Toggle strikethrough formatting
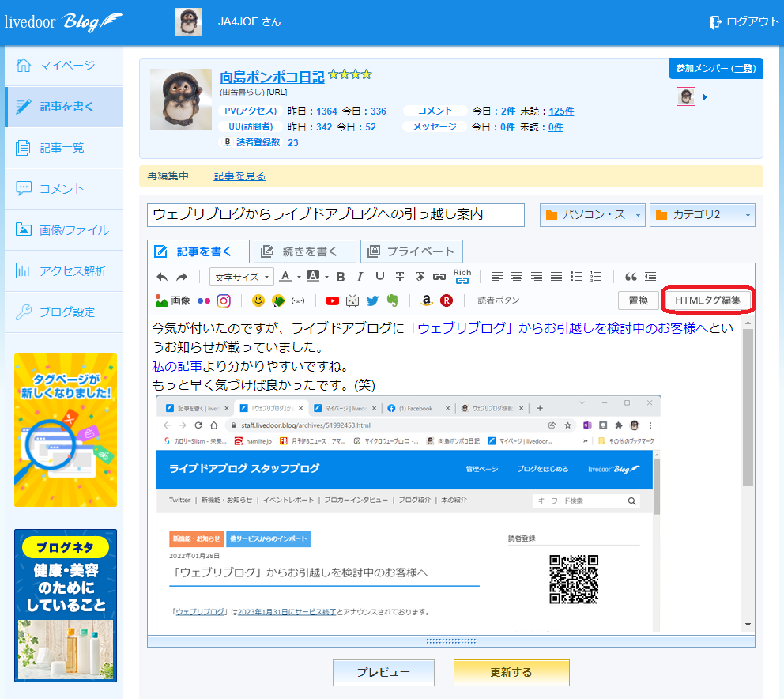This screenshot has width=784, height=699. 399,277
